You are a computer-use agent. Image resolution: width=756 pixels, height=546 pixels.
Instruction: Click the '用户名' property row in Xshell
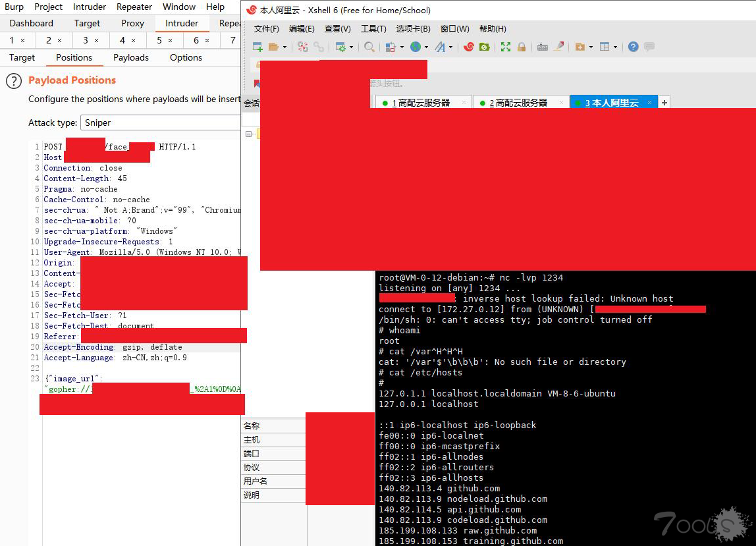273,481
